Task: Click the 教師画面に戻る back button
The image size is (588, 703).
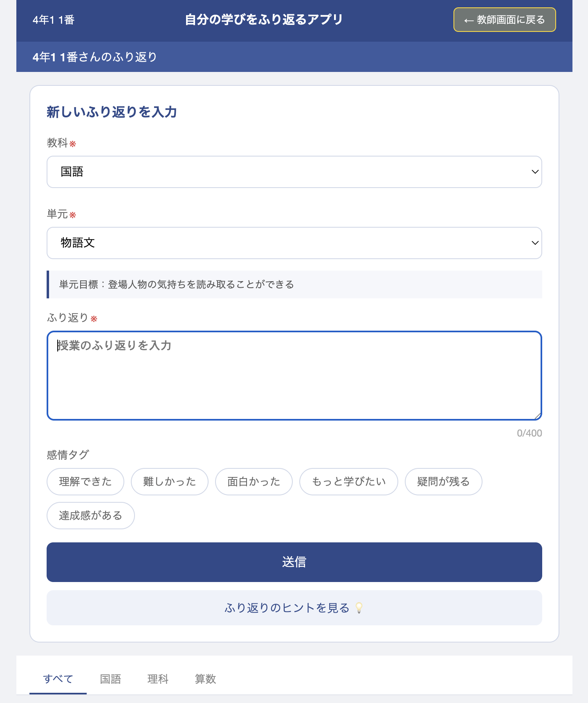Action: pos(504,20)
